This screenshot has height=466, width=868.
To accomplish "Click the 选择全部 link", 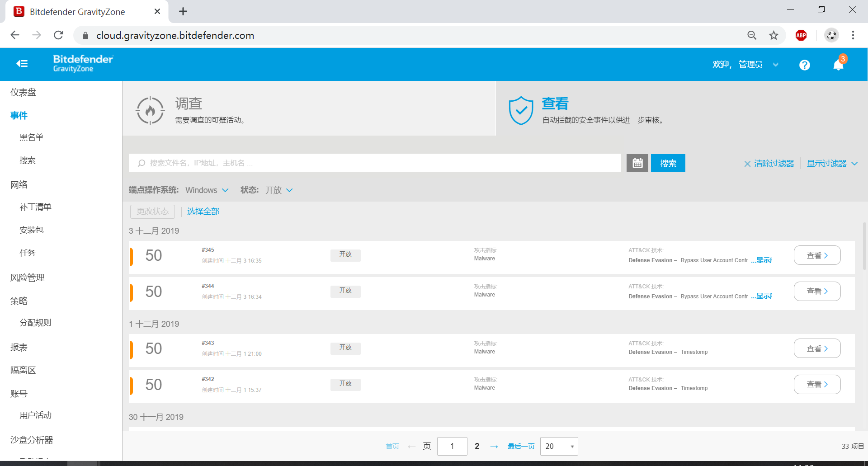I will tap(203, 212).
